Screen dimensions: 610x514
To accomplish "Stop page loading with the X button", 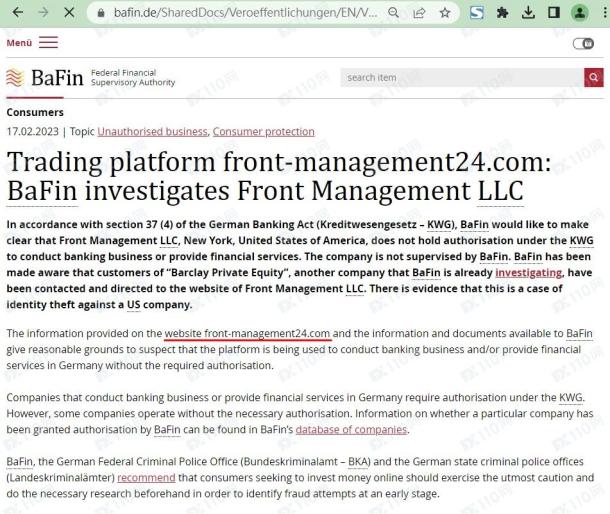I will 69,12.
